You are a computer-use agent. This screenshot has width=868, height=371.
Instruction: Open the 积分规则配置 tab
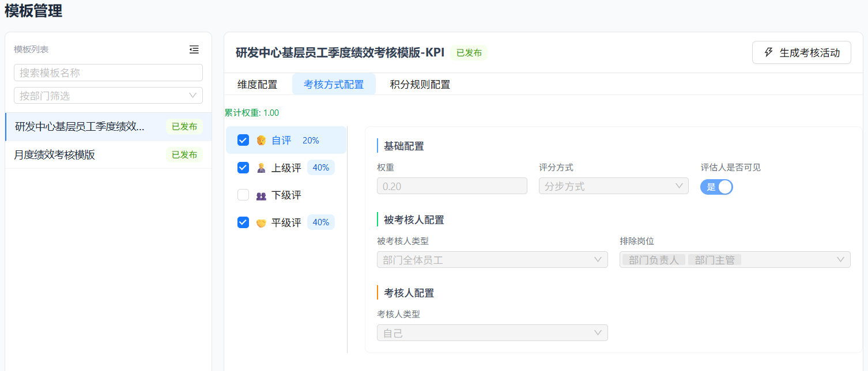tap(420, 84)
